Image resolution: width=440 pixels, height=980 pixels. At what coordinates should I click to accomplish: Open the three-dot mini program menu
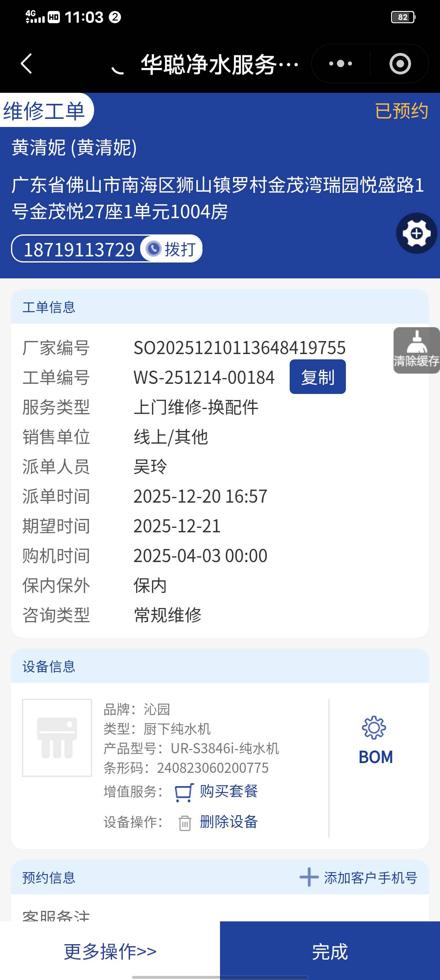click(x=341, y=63)
